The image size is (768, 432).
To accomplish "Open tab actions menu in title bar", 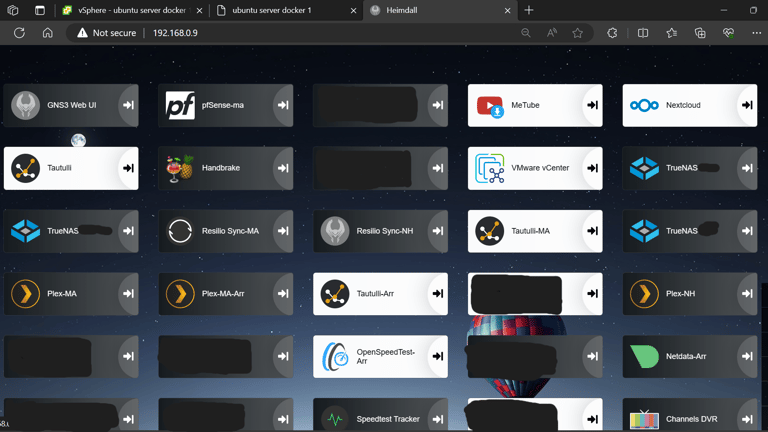I will [x=40, y=10].
